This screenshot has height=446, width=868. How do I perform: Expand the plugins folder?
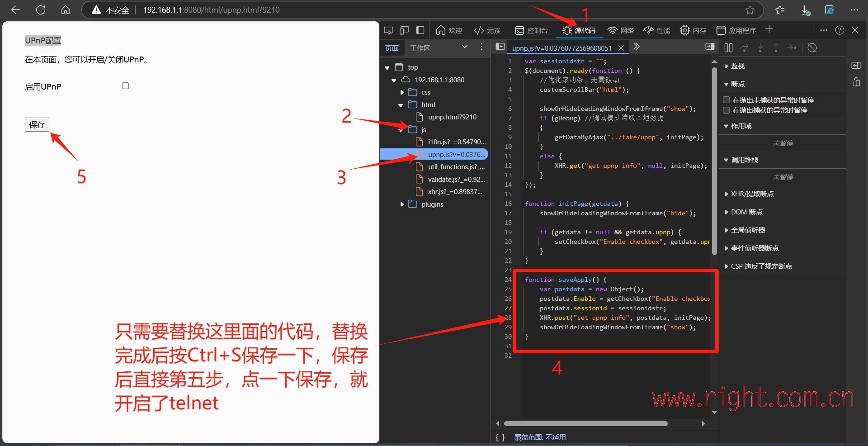click(x=402, y=204)
